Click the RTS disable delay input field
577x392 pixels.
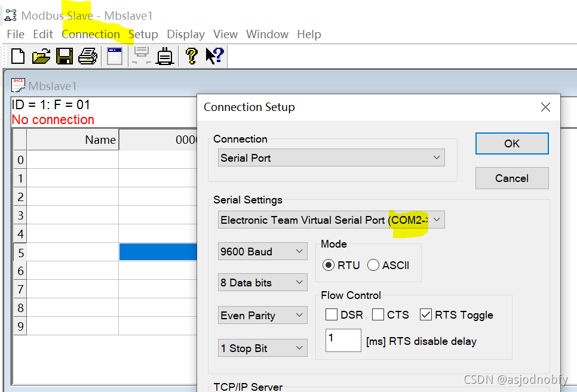[343, 340]
